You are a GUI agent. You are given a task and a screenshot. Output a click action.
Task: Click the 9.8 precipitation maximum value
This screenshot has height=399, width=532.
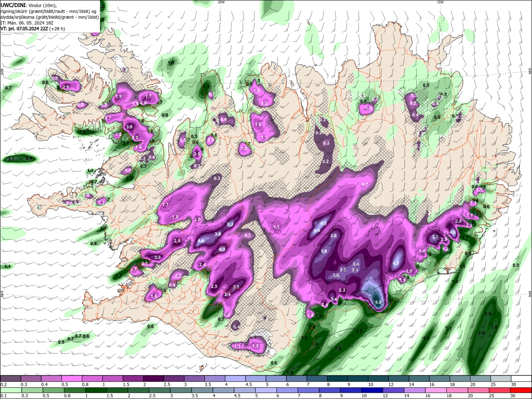(378, 302)
